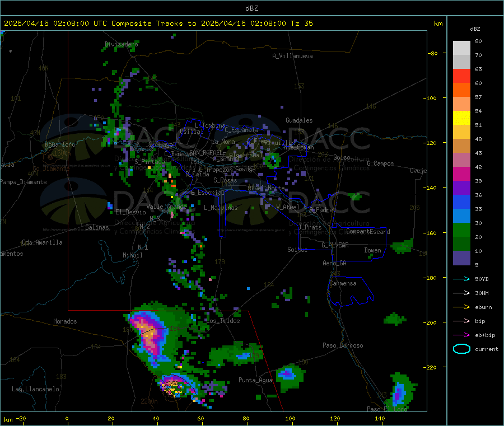Click the white 30HM arrow legend icon
Image resolution: width=504 pixels, height=426 pixels.
point(461,293)
